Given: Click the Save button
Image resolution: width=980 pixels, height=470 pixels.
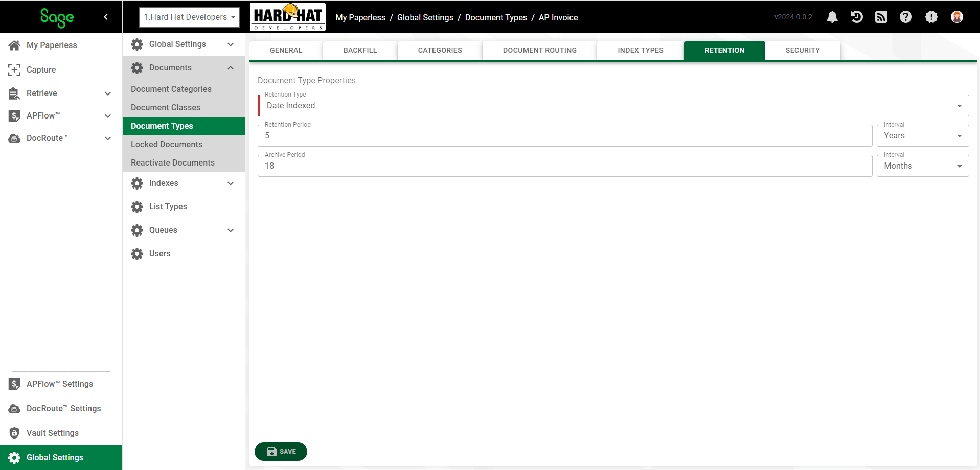Looking at the screenshot, I should pos(281,452).
